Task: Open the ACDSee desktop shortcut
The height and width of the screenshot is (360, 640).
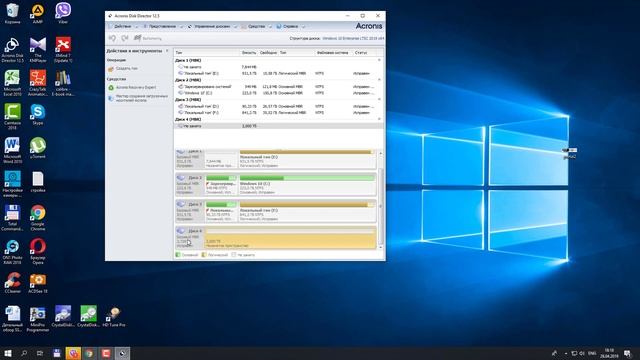Action: (38, 283)
